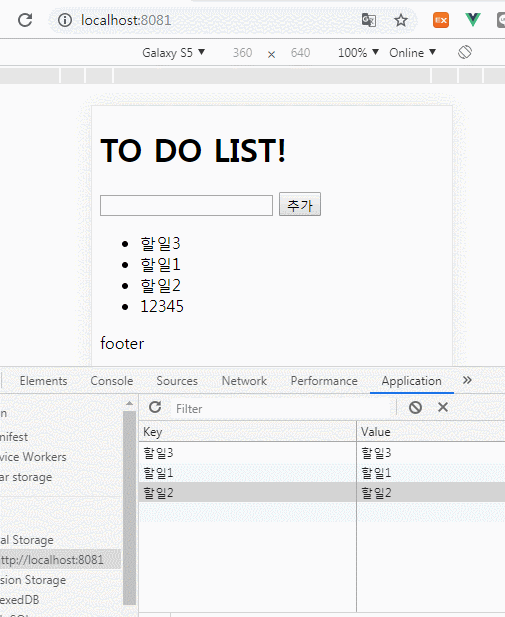The width and height of the screenshot is (505, 617).
Task: Click the Value column header
Action: (431, 432)
